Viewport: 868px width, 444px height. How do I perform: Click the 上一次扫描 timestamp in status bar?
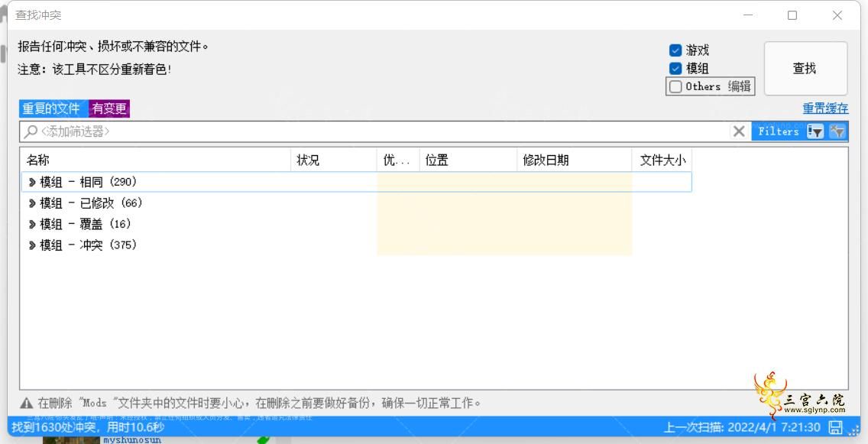coord(742,427)
